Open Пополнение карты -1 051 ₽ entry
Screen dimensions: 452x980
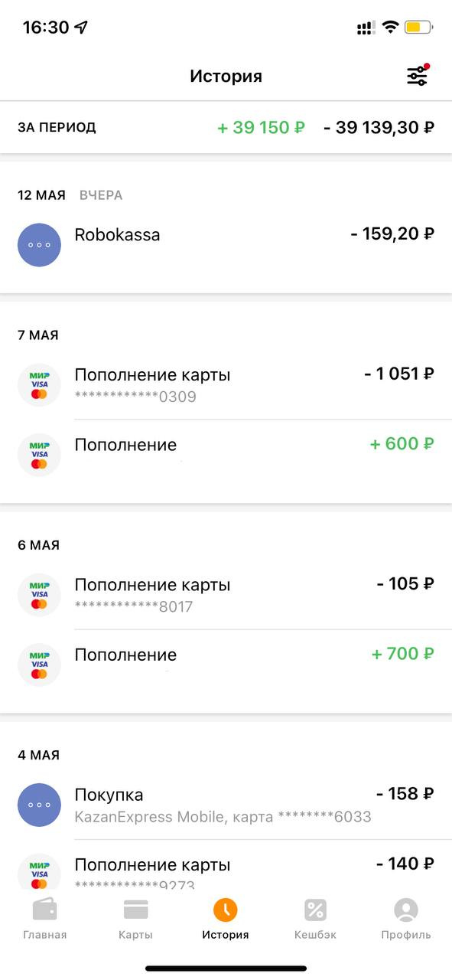click(226, 385)
